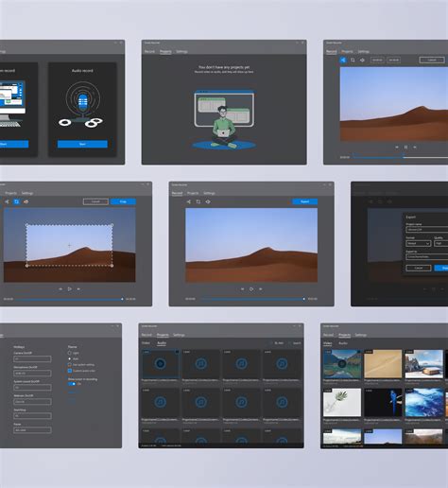Select Audio sub-tab in the video projects window
448x488 pixels.
click(343, 343)
